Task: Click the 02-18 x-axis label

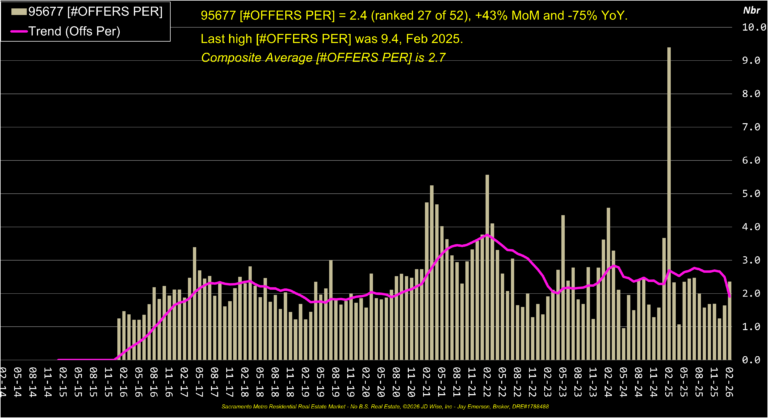Action: [x=245, y=380]
